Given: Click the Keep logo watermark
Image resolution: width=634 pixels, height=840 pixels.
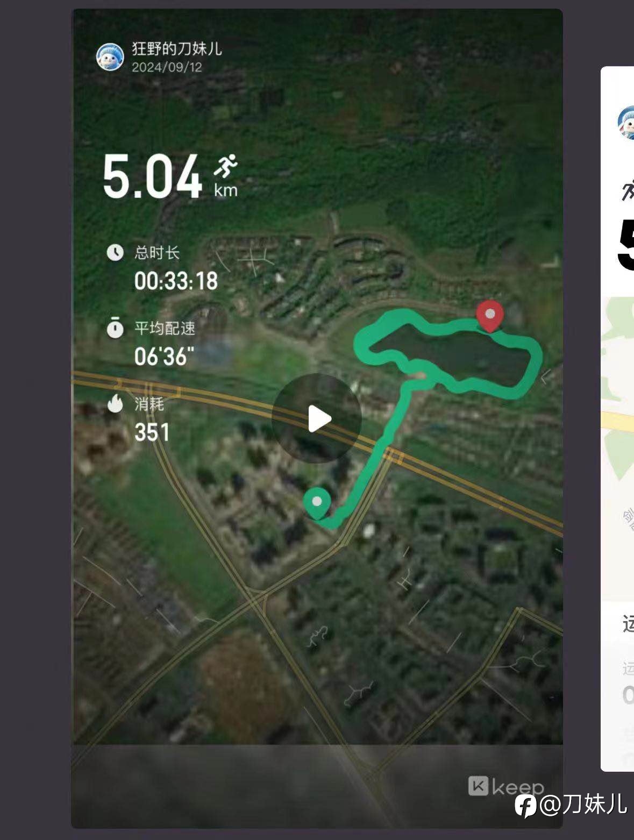Looking at the screenshot, I should [x=505, y=787].
